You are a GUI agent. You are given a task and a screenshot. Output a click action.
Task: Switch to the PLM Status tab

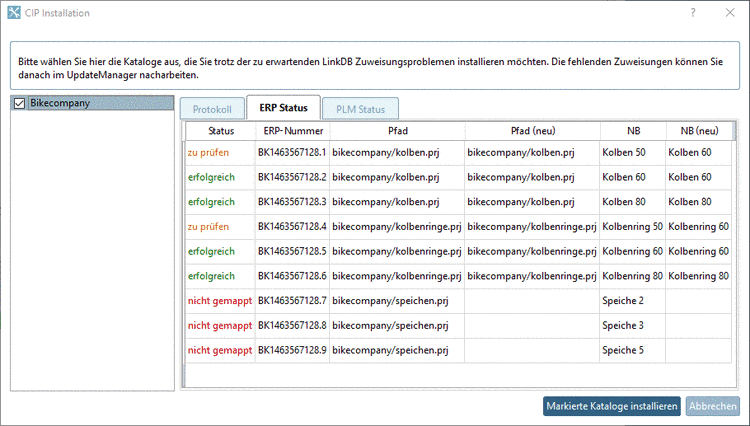pos(360,109)
